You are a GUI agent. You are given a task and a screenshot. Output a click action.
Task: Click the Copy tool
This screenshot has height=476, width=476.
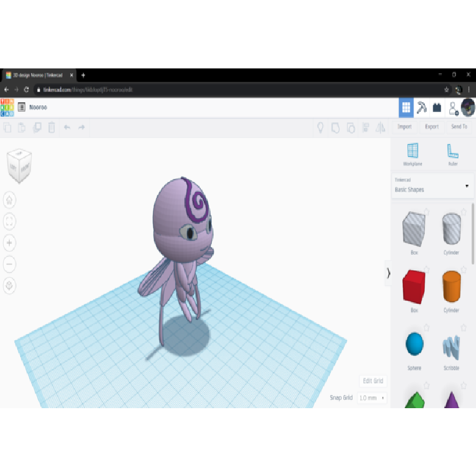click(x=8, y=127)
